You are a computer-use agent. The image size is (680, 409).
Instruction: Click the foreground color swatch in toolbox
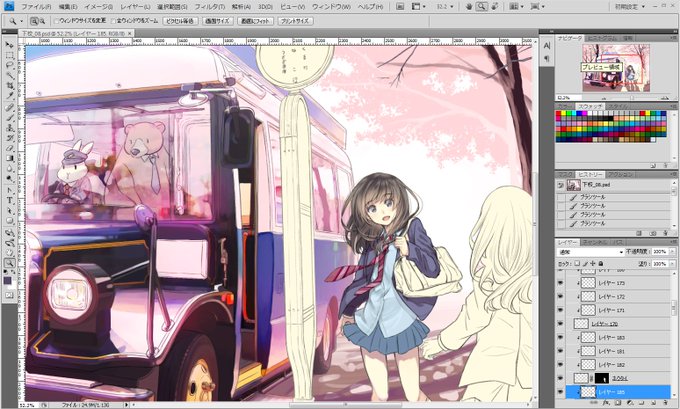point(7,281)
